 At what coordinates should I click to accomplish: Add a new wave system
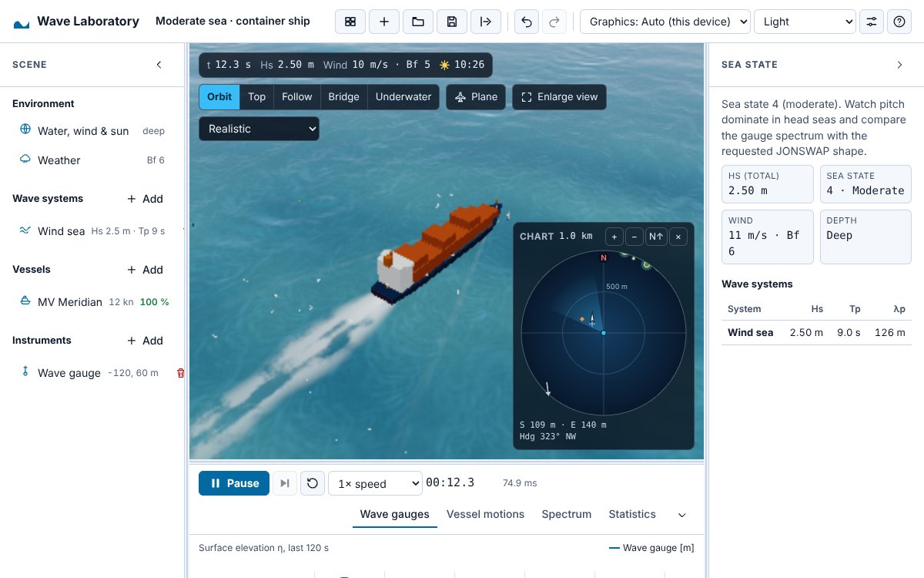coord(145,199)
